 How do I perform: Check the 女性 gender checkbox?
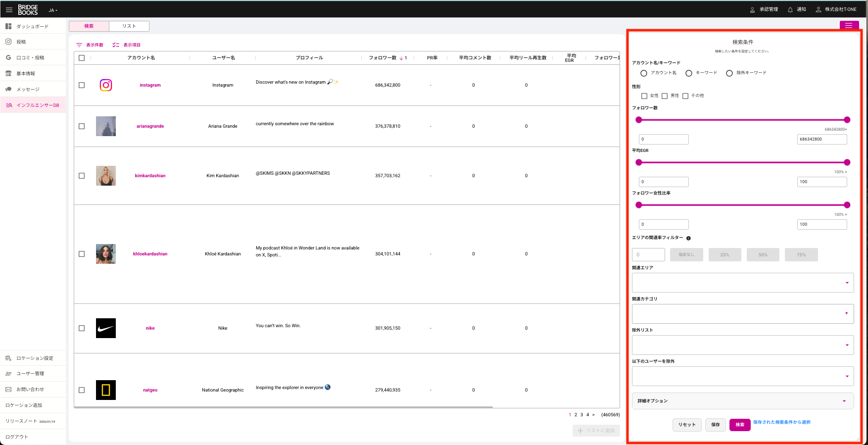(644, 96)
